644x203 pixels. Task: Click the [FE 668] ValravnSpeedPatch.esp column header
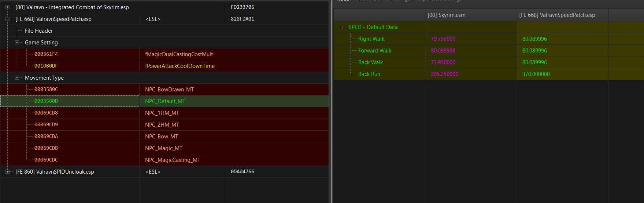tap(562, 15)
